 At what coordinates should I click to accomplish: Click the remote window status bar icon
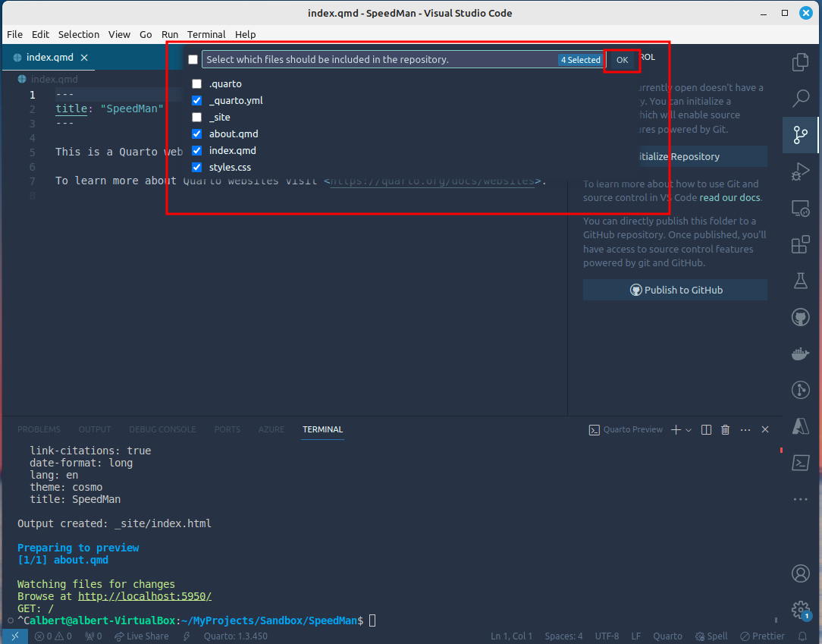point(14,636)
